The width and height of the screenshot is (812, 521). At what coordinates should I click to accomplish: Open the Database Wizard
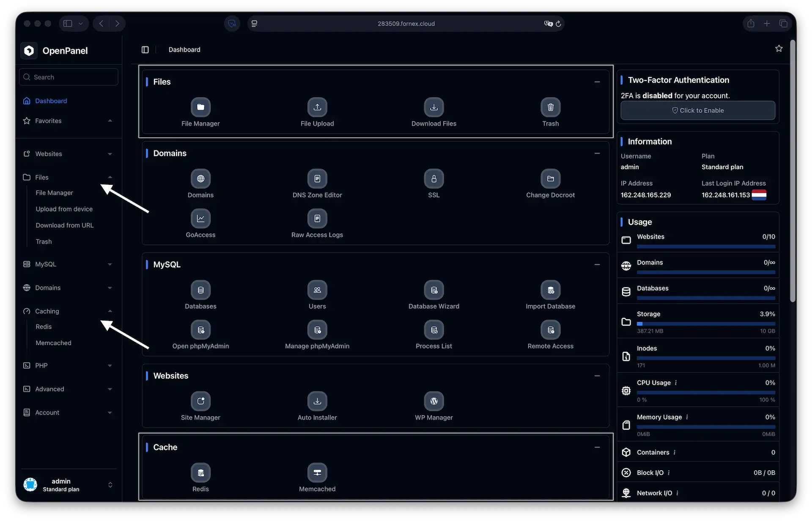433,290
